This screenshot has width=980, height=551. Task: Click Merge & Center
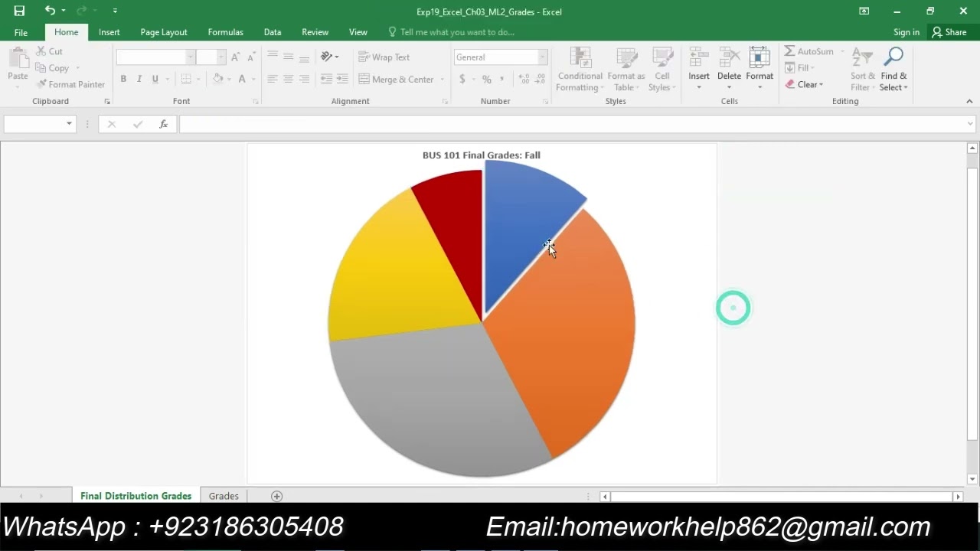point(397,79)
